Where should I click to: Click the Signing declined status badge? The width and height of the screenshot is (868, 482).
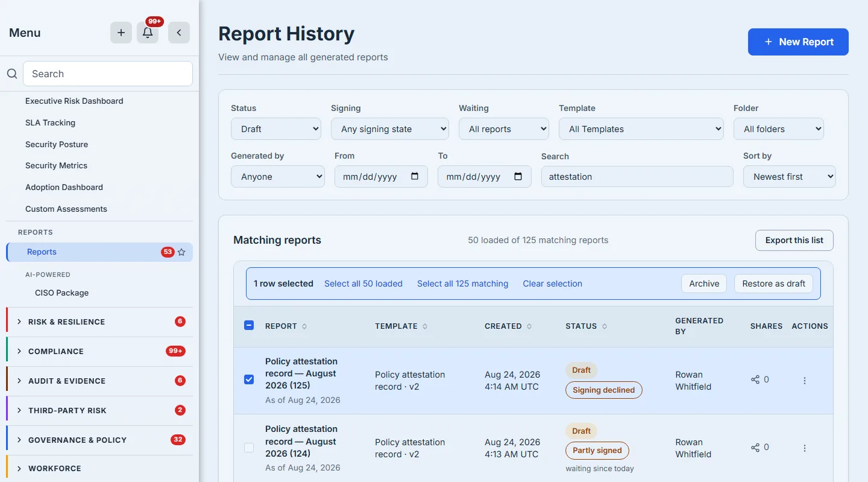point(603,390)
